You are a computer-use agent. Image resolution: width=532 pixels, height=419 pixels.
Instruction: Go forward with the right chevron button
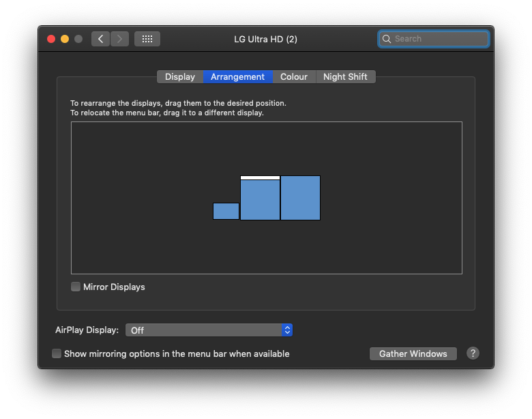point(119,39)
